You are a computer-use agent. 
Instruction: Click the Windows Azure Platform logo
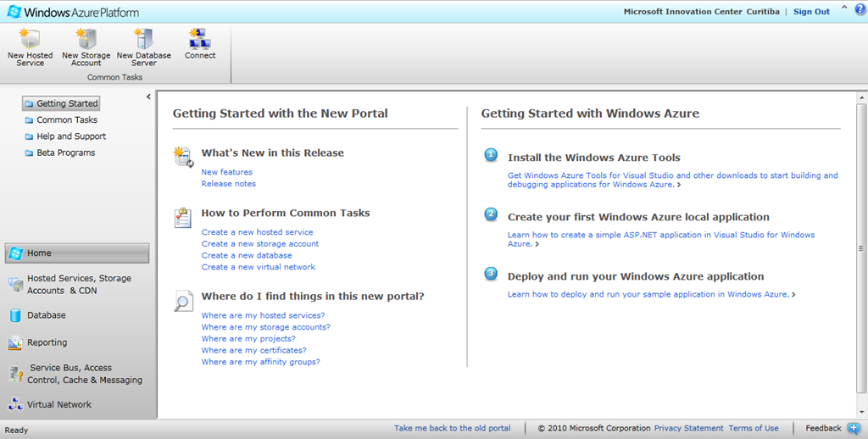[x=73, y=12]
